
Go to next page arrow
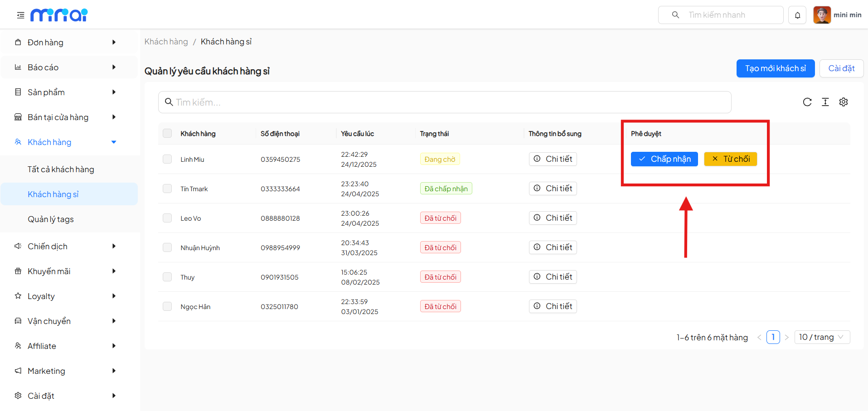pyautogui.click(x=787, y=337)
